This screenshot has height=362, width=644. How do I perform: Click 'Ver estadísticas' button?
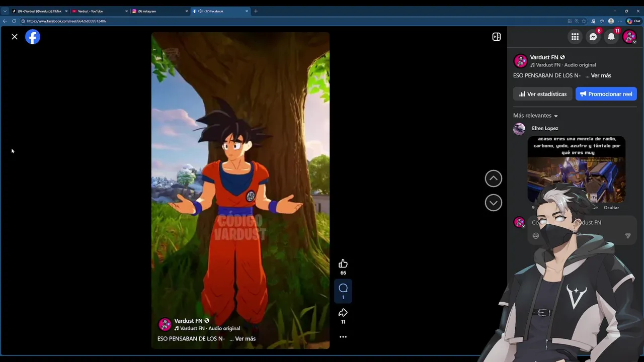(x=543, y=94)
